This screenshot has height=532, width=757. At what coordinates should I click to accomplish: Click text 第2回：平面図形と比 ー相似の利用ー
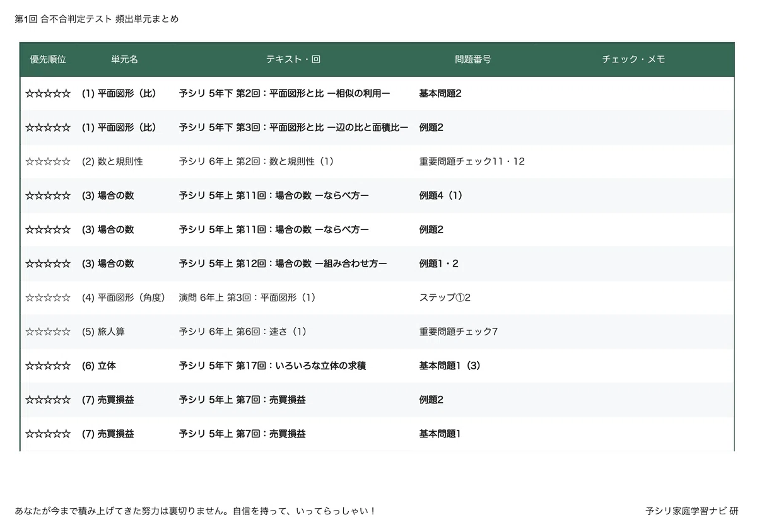[x=313, y=93]
